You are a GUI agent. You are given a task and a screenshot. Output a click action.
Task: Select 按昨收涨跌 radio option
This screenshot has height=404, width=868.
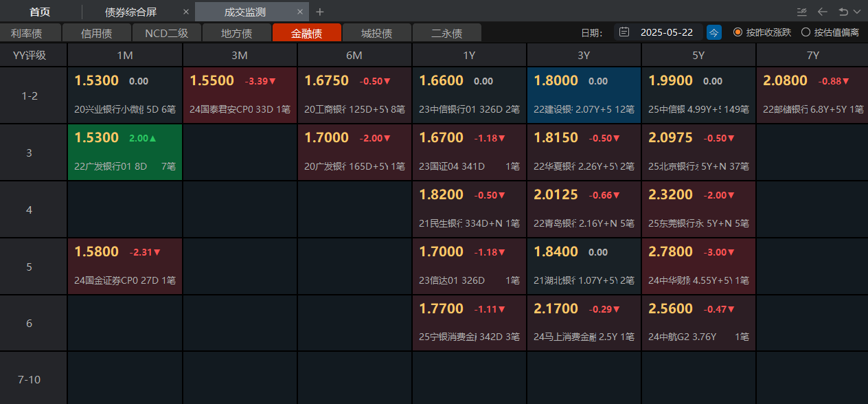pos(738,32)
